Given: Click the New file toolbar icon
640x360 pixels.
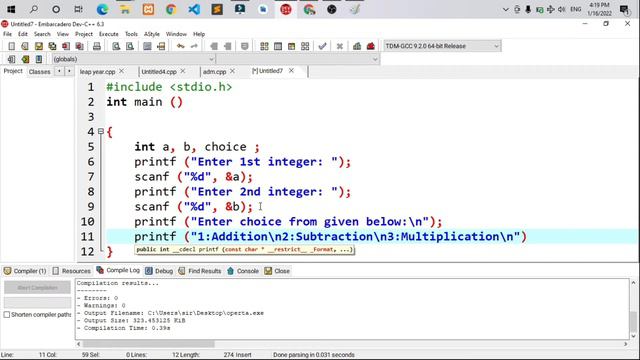Looking at the screenshot, I should pyautogui.click(x=11, y=46).
